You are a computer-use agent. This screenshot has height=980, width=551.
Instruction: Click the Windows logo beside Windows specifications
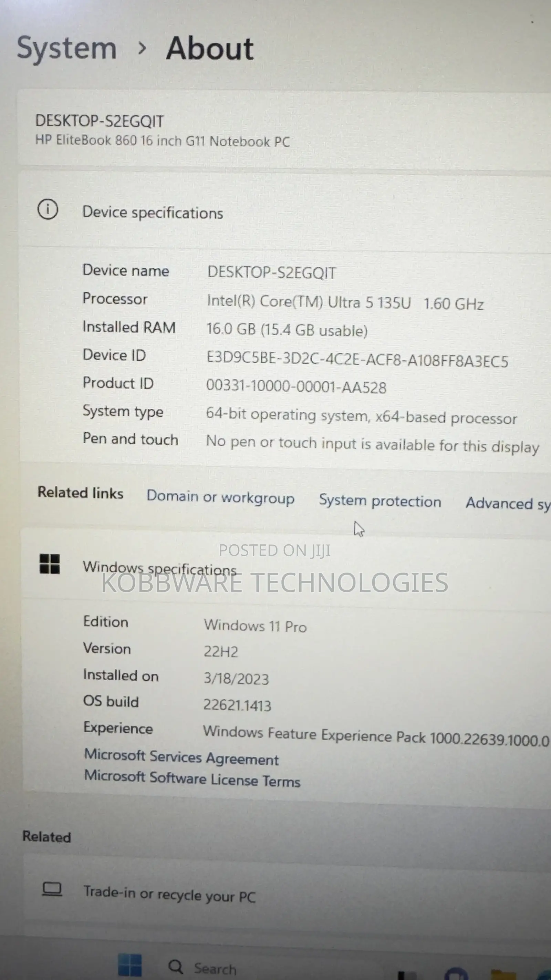coord(50,564)
